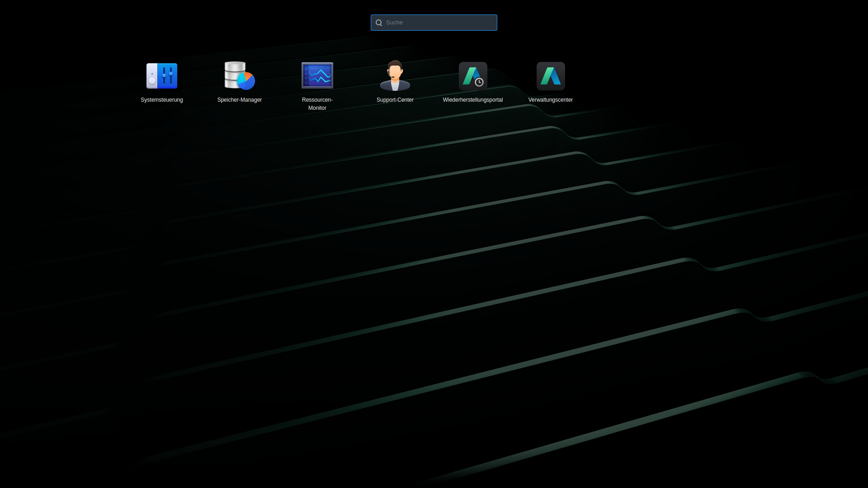
Task: Click the Verwaltungscenter text label
Action: 550,100
